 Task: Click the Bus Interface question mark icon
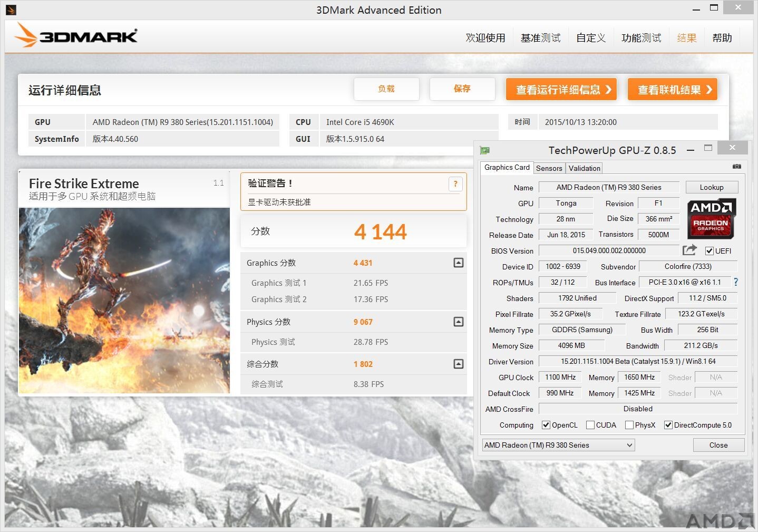point(736,282)
